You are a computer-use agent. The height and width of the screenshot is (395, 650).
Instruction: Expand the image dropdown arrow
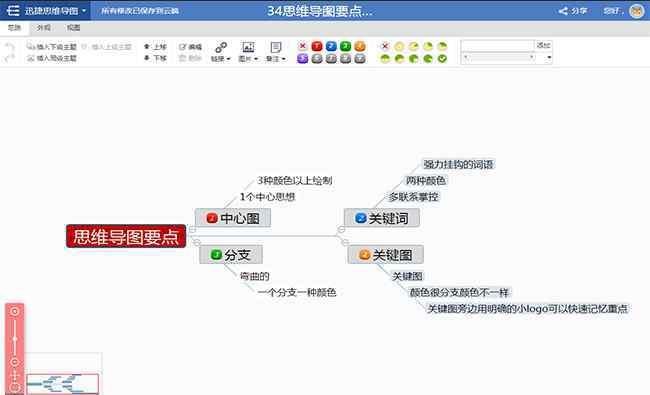tap(256, 59)
